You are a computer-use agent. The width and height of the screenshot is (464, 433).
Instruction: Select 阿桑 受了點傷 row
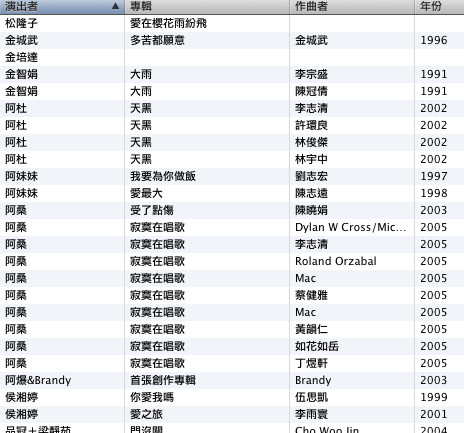[232, 210]
